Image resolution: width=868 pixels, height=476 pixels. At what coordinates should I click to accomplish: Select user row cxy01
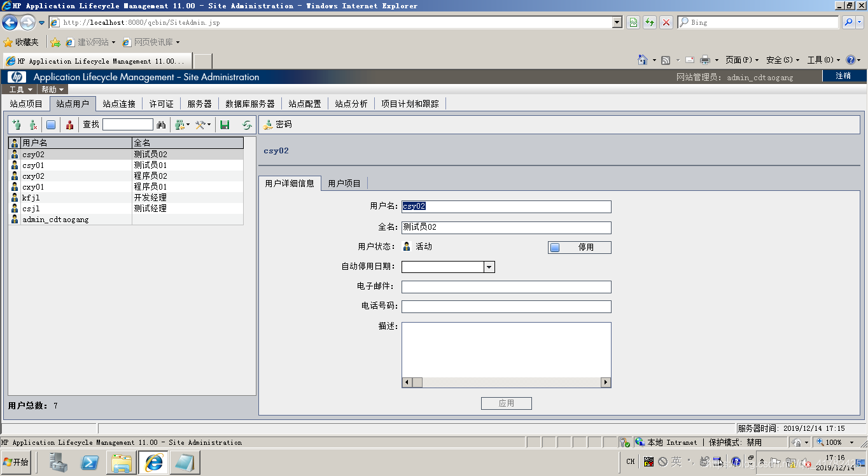[x=126, y=187]
